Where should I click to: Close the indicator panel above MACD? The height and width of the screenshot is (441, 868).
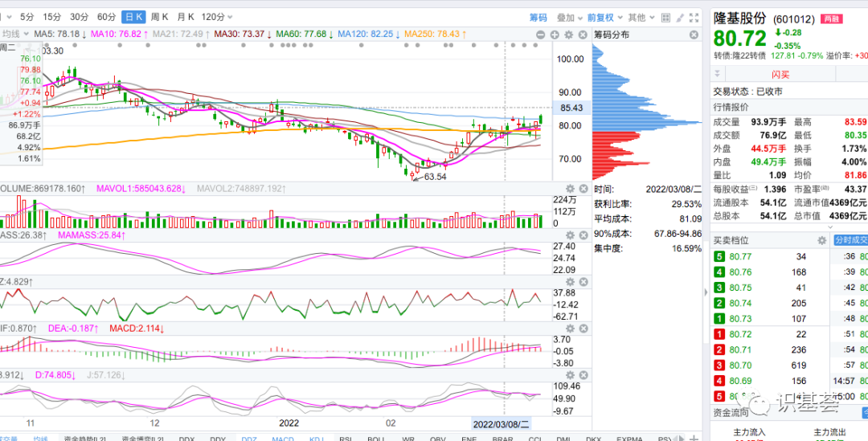tap(583, 282)
